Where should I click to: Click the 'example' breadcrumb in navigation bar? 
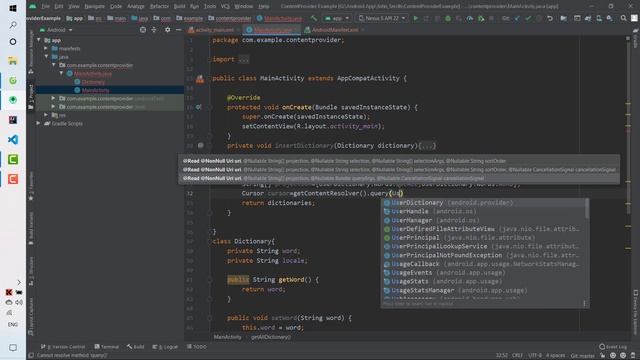tap(190, 18)
